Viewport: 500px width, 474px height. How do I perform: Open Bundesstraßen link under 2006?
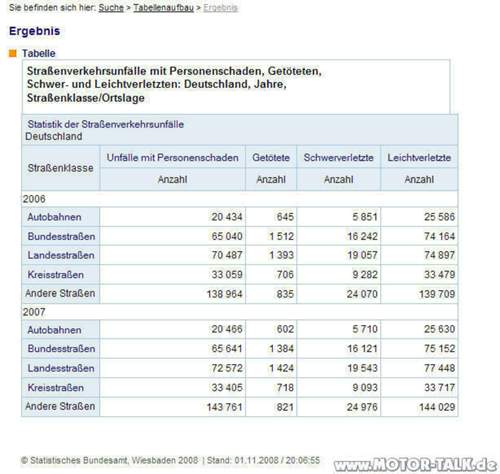[x=61, y=236]
